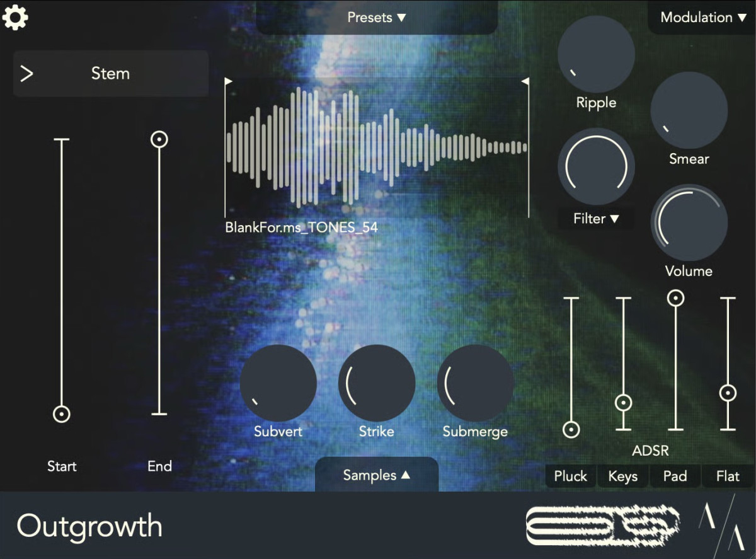
Task: Click the Smear knob
Action: pyautogui.click(x=689, y=110)
